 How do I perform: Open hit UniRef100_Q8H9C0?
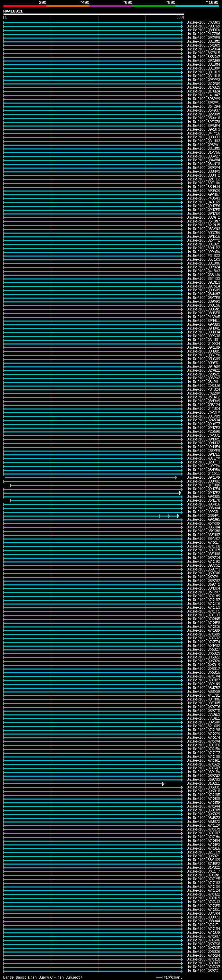coord(203,30)
